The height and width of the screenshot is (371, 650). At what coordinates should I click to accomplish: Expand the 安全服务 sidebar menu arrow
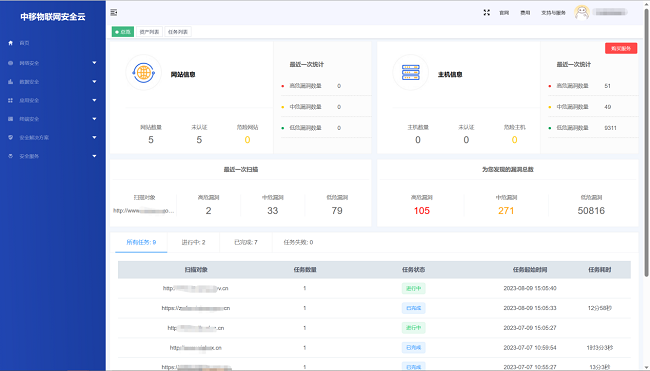(x=94, y=156)
